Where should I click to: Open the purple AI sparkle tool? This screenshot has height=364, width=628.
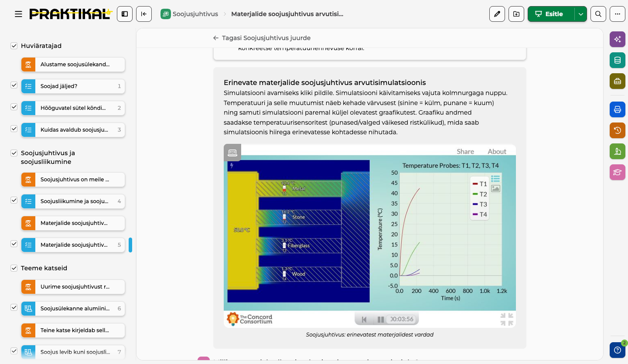point(618,39)
